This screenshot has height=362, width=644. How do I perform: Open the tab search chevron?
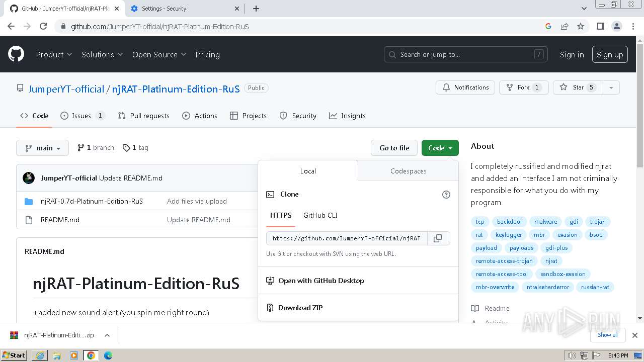point(584,9)
